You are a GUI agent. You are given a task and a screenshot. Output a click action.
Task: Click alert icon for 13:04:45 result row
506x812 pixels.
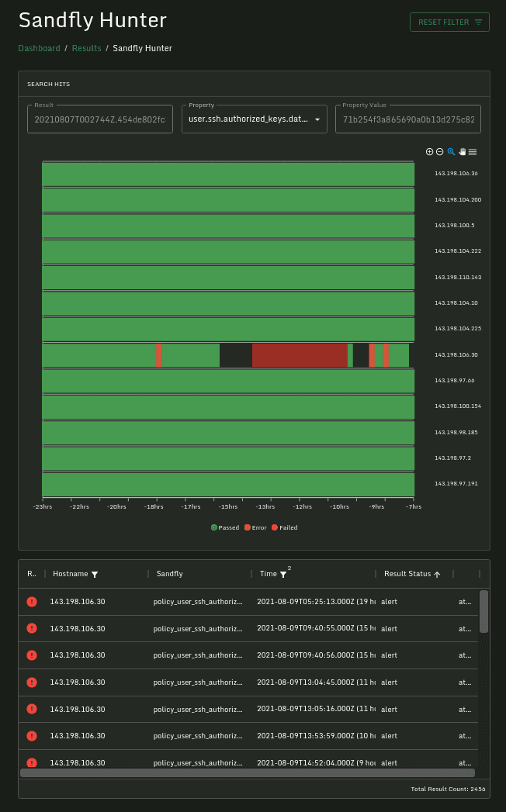coord(32,682)
